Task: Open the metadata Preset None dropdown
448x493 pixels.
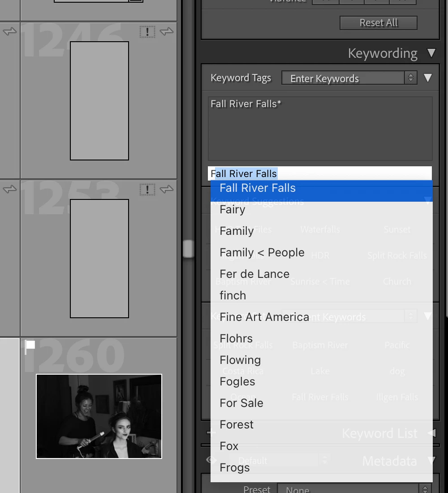Action: [353, 489]
